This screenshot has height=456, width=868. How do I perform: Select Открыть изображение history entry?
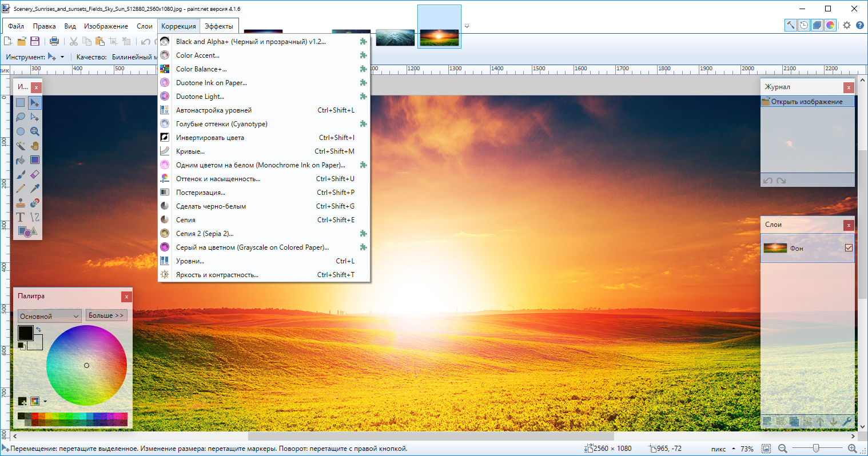[806, 102]
